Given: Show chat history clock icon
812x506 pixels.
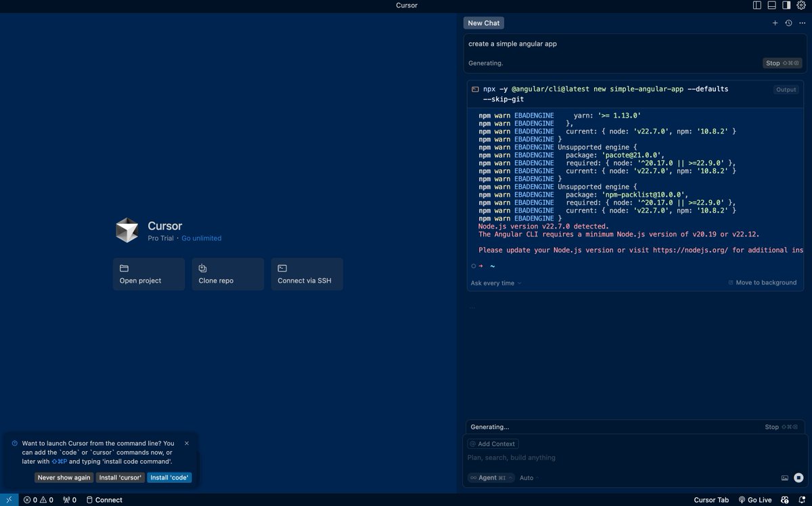Looking at the screenshot, I should click(788, 23).
